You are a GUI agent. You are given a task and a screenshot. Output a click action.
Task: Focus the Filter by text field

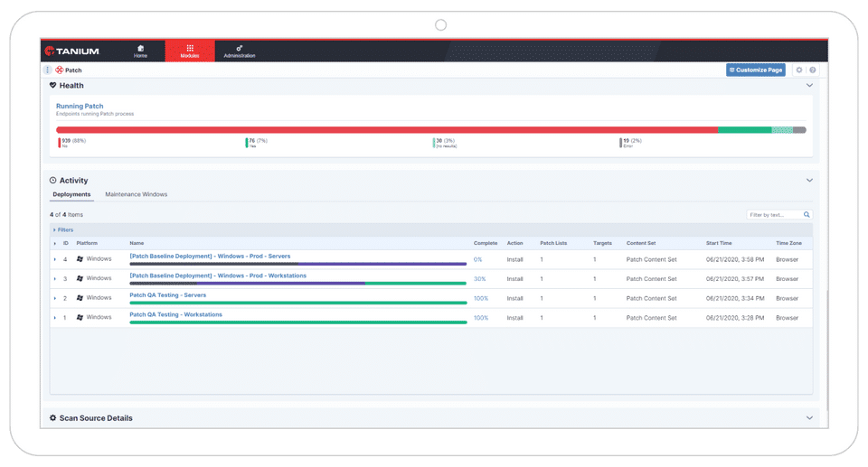tap(774, 215)
